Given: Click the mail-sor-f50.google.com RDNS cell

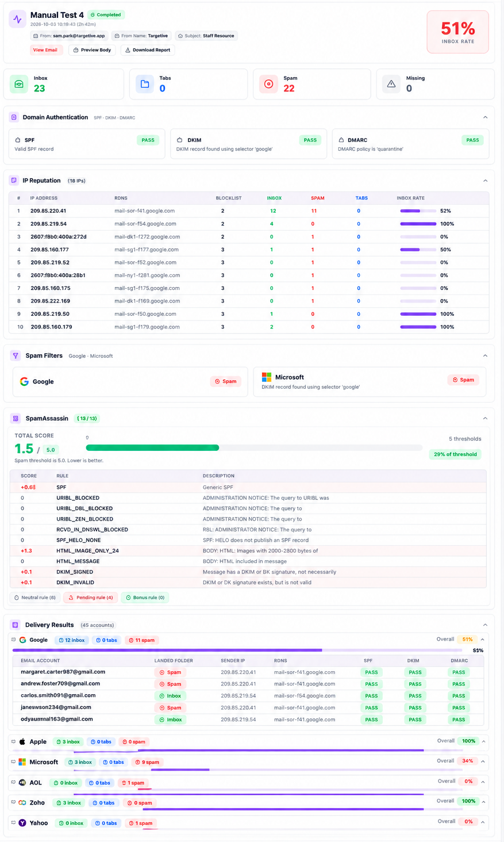Looking at the screenshot, I should click(x=145, y=314).
